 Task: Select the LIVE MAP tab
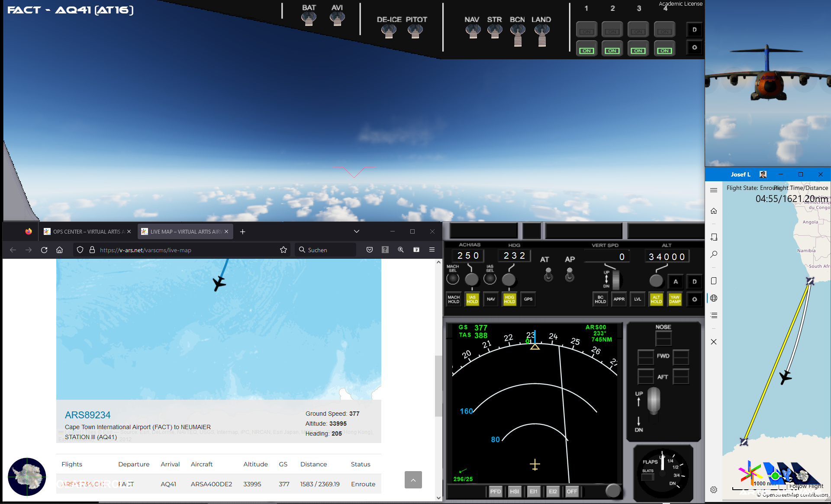[185, 231]
